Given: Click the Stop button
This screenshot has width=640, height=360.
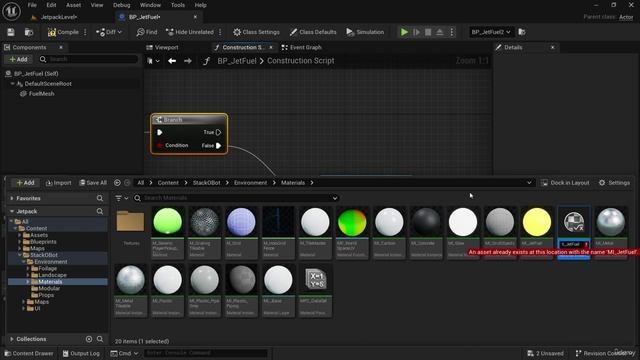Looking at the screenshot, I should pos(428,32).
